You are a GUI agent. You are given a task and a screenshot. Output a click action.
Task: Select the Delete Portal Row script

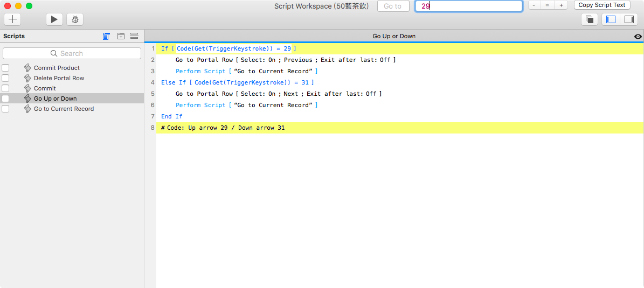click(x=59, y=78)
